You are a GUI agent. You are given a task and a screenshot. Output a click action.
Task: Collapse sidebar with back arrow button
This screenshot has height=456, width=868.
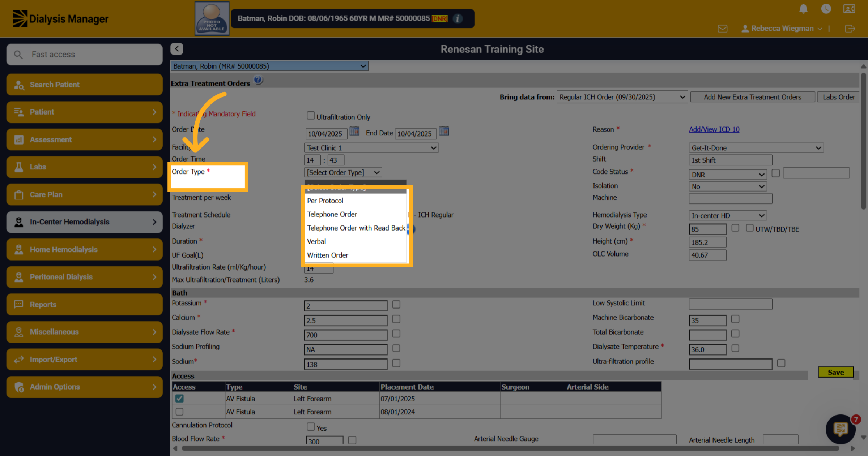(x=177, y=49)
